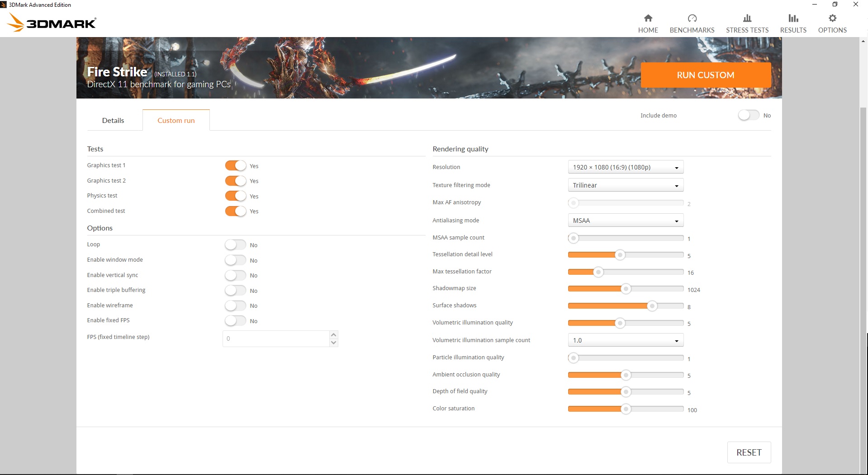
Task: Adjust Tessellation detail level slider
Action: (x=626, y=255)
